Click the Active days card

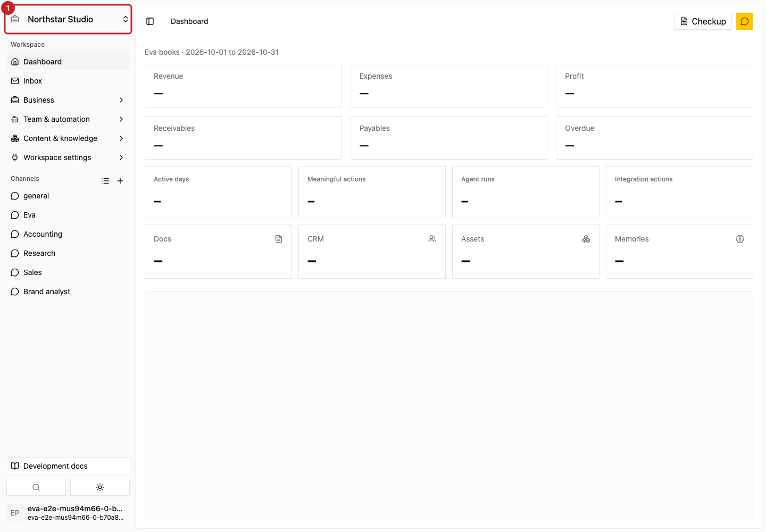pyautogui.click(x=218, y=192)
